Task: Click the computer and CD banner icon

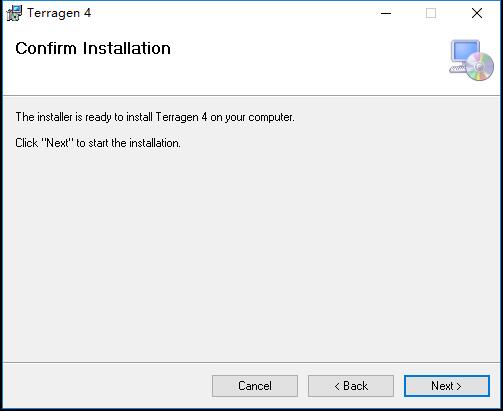Action: click(471, 60)
